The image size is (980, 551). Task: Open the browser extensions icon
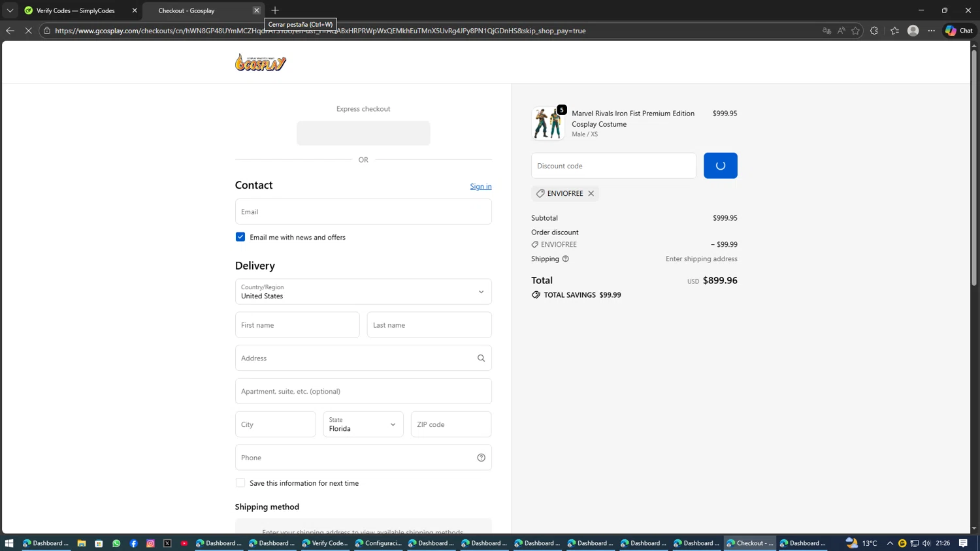(x=874, y=31)
